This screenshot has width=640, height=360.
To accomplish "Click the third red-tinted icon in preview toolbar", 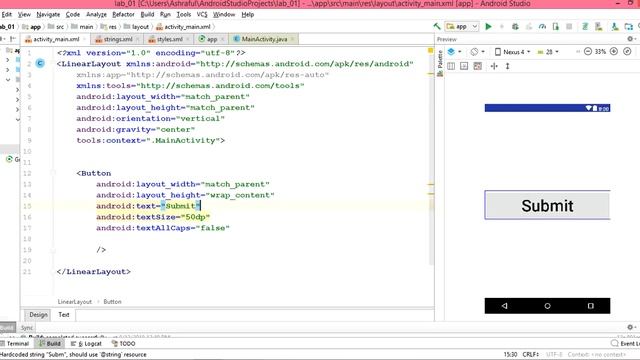I will pos(478,66).
